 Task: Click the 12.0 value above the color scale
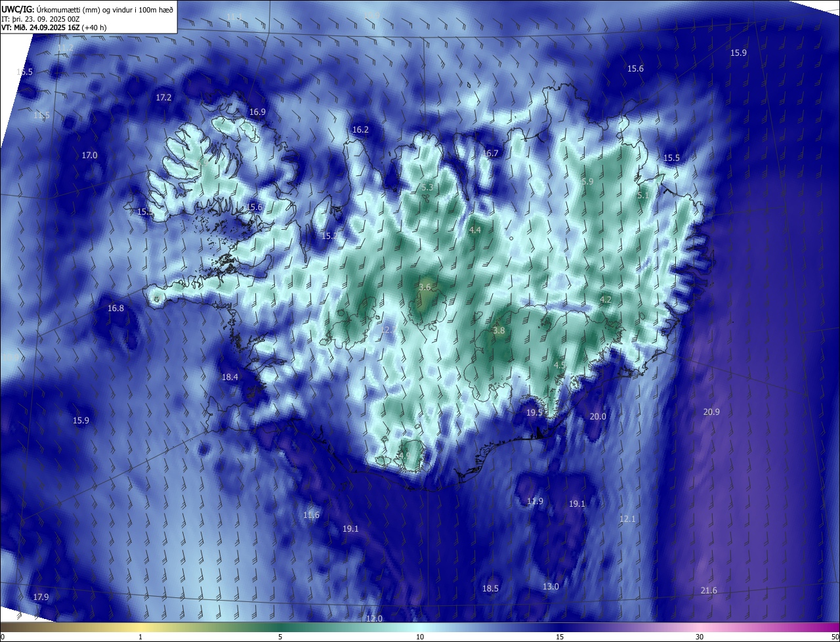(374, 618)
